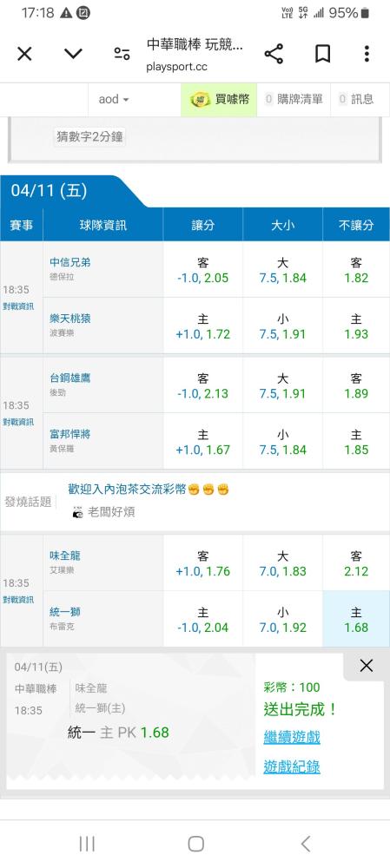This screenshot has height=868, width=390.
Task: Click the 買噱幣 button
Action: click(x=219, y=100)
